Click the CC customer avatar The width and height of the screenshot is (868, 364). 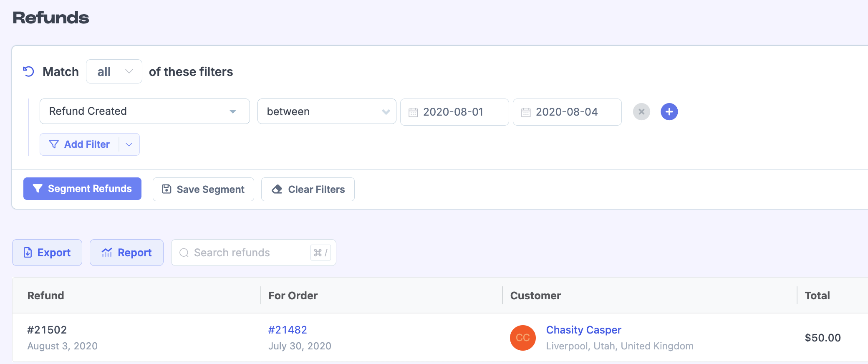pyautogui.click(x=522, y=338)
